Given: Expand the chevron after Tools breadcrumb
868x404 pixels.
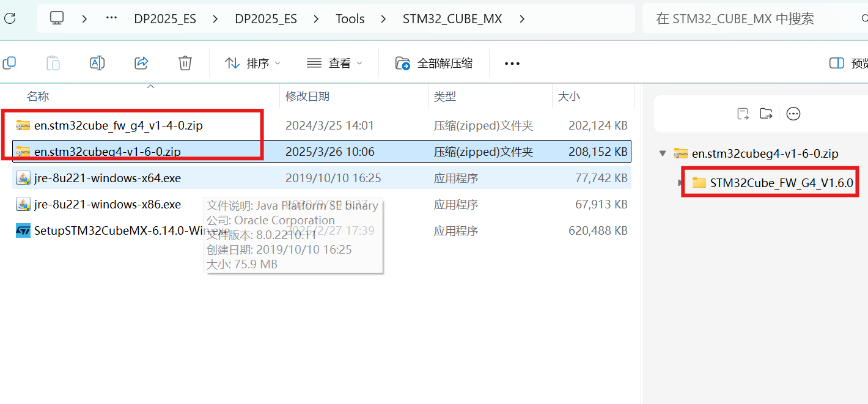Looking at the screenshot, I should tap(383, 19).
